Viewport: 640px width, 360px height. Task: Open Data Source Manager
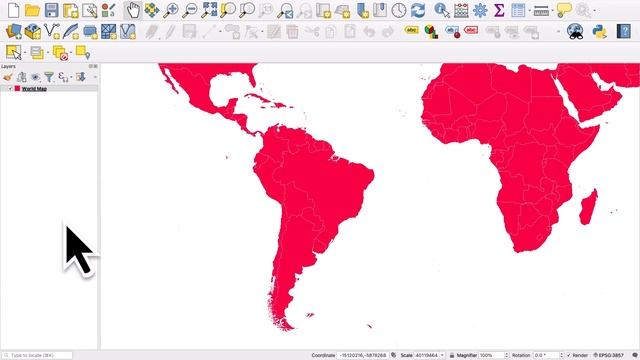click(13, 31)
